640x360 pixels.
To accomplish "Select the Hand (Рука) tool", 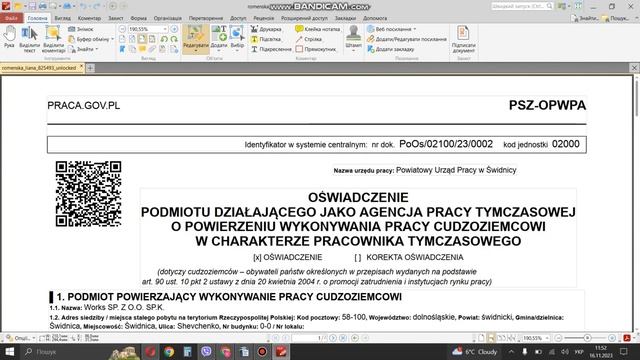I will pyautogui.click(x=9, y=37).
